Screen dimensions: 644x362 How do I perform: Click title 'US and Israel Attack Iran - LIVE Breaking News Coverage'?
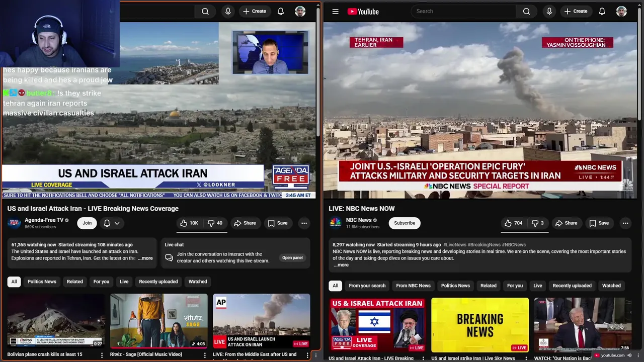pos(93,209)
